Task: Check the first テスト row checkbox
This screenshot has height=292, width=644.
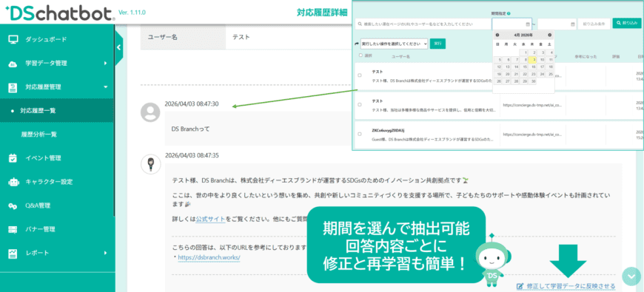Action: click(360, 75)
